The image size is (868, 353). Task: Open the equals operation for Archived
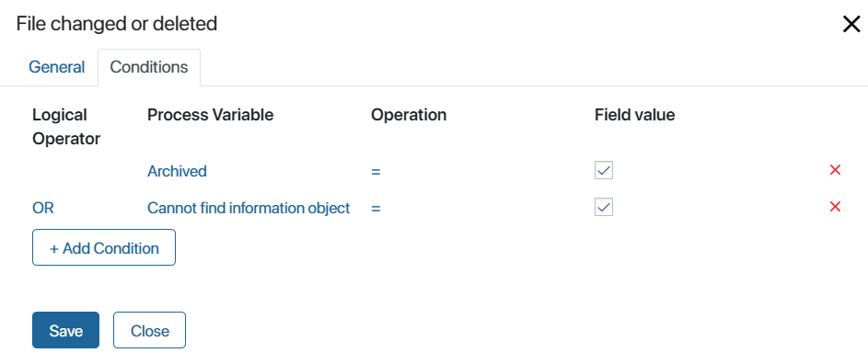coord(376,172)
